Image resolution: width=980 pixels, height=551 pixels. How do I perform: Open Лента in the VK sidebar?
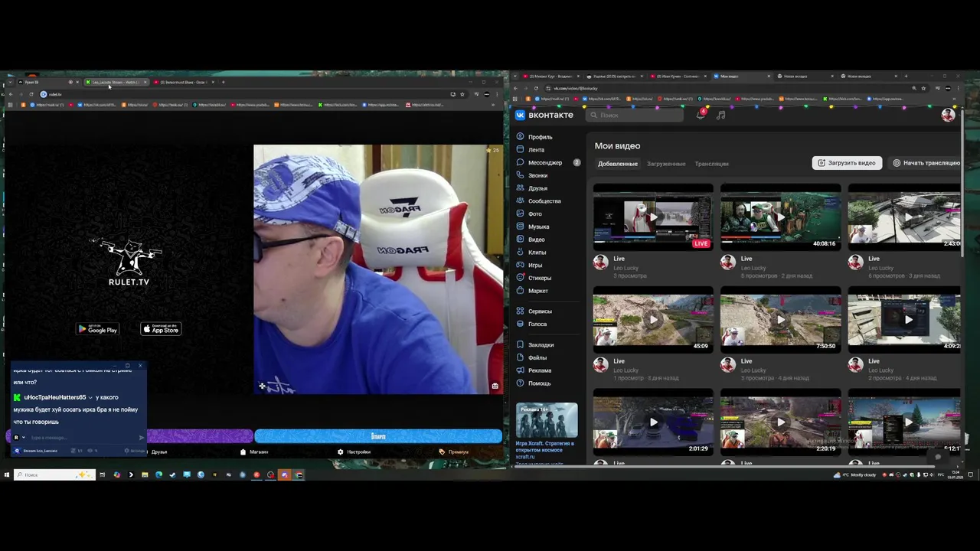click(531, 150)
